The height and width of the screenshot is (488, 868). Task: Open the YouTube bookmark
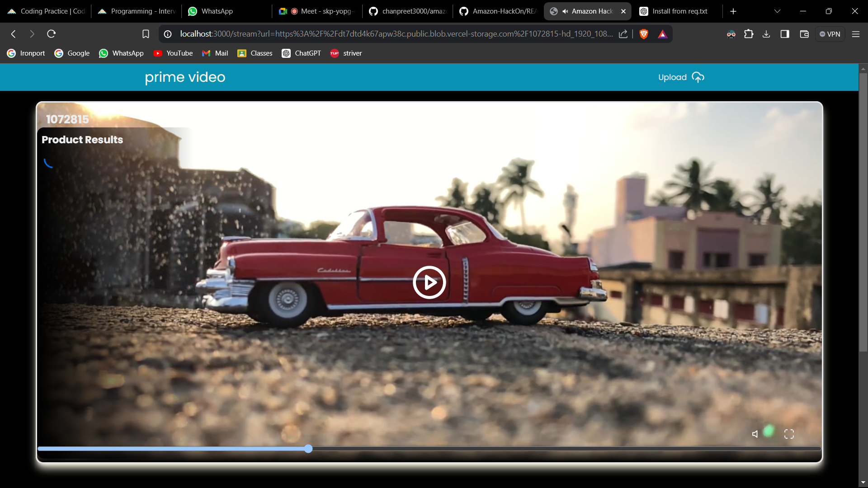click(173, 53)
